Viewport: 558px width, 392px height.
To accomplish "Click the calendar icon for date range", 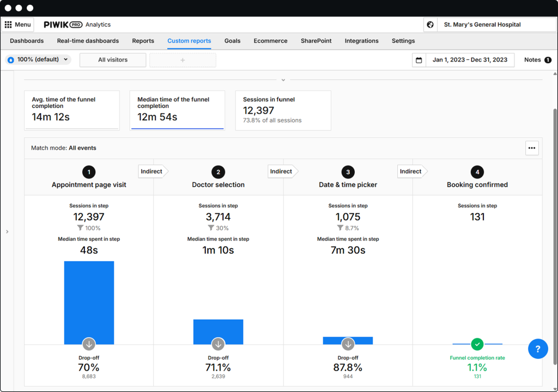I will click(x=419, y=60).
